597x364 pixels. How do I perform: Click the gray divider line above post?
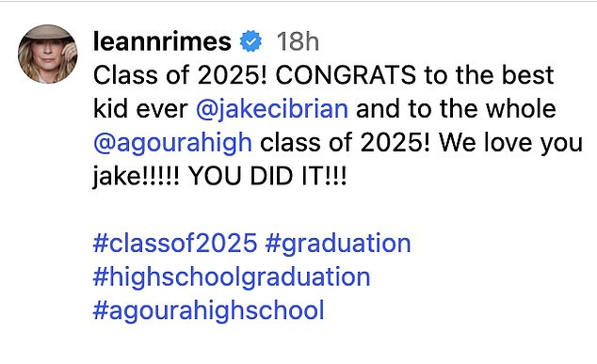298,1
